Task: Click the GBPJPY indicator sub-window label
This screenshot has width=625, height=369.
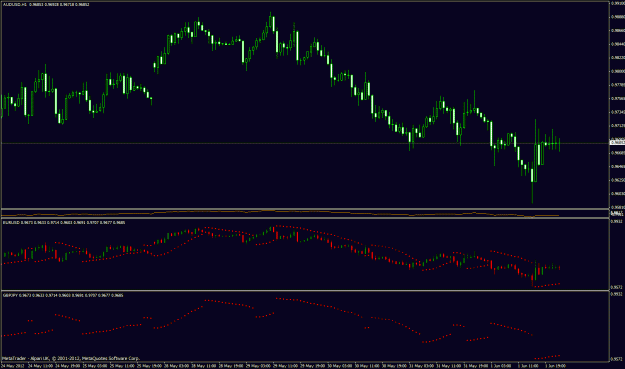Action: pos(63,295)
